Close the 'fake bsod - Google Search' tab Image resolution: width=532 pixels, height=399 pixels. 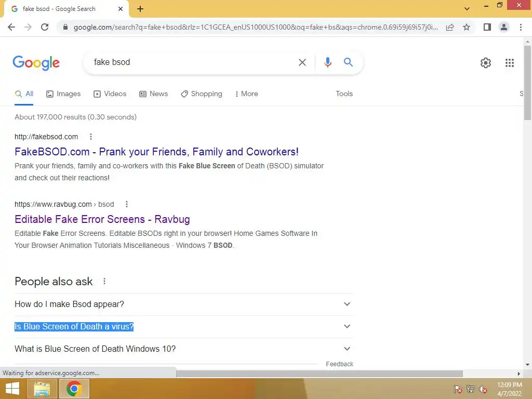pyautogui.click(x=121, y=9)
